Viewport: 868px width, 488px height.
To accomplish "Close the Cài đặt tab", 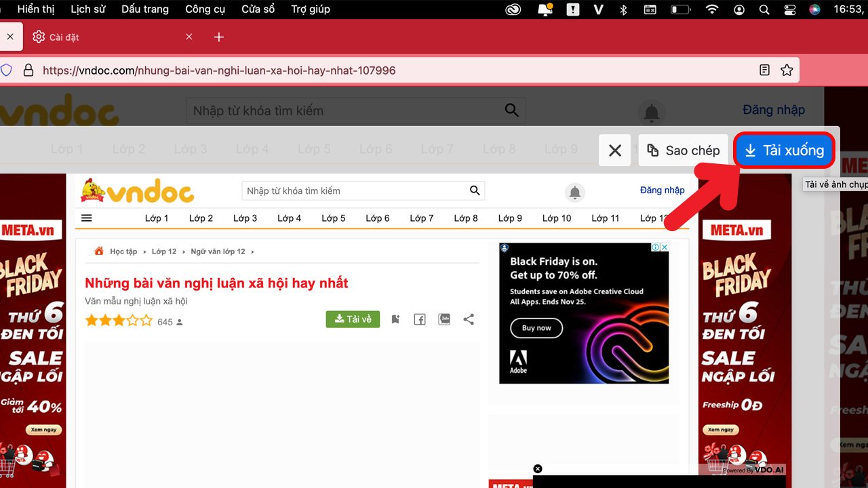I will tap(189, 37).
